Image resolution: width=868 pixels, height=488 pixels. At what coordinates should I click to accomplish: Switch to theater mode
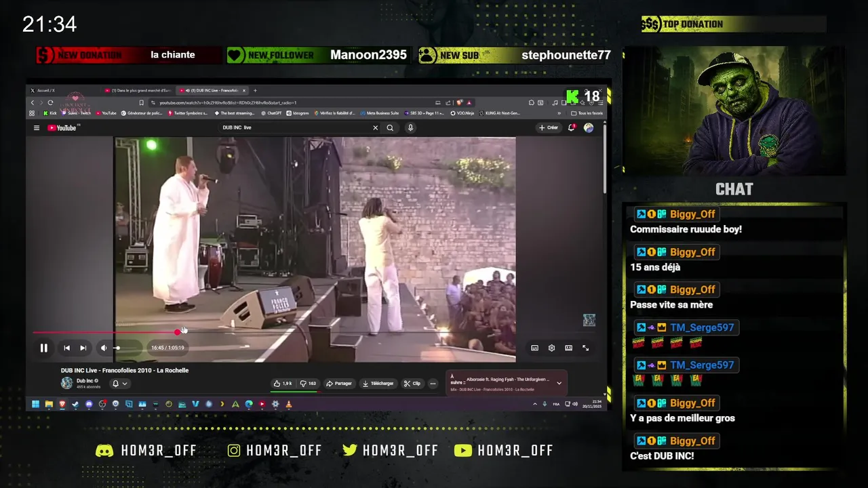(568, 348)
